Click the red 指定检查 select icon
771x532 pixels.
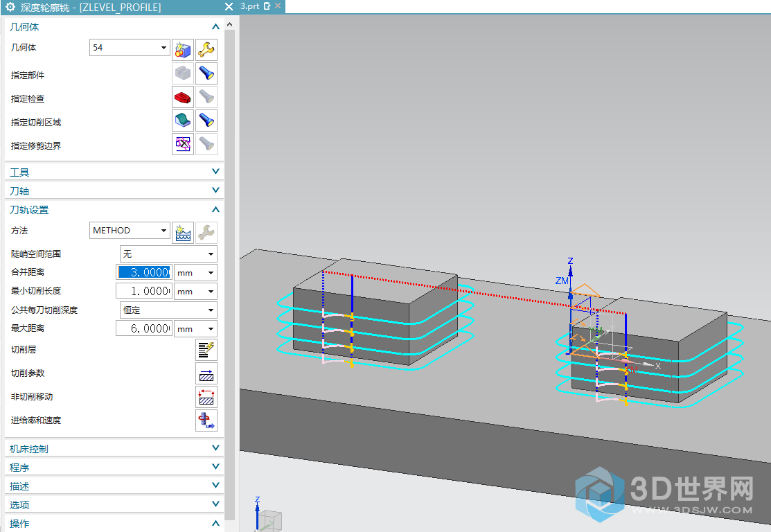(x=183, y=97)
